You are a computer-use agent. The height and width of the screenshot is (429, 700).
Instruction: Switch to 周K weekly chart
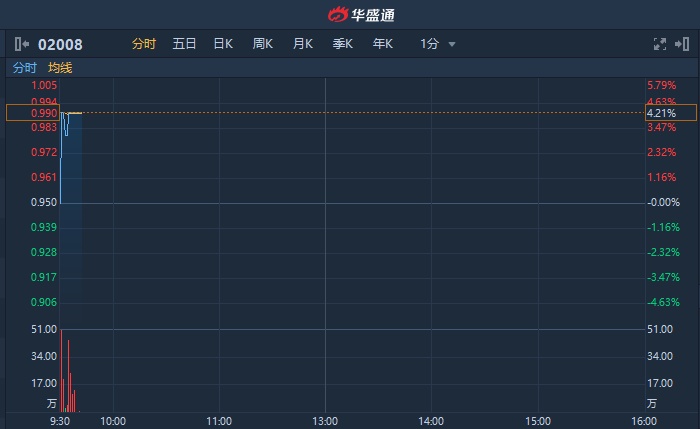coord(263,44)
